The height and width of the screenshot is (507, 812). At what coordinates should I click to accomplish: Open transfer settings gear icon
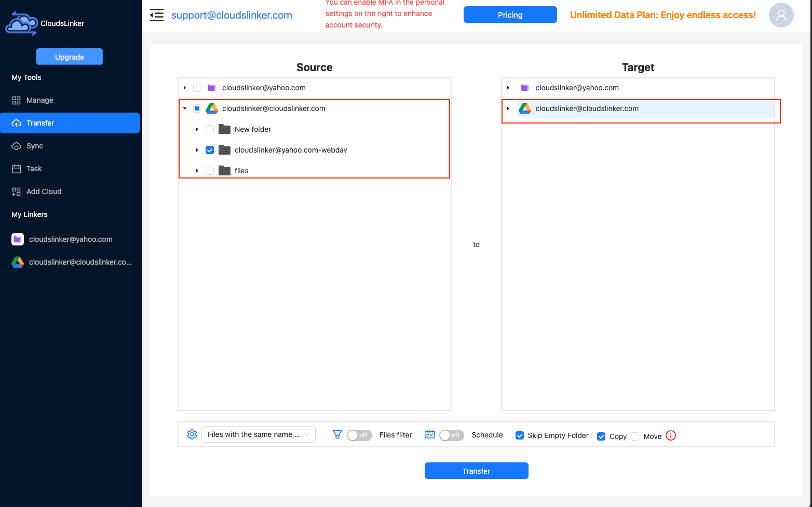coord(192,434)
